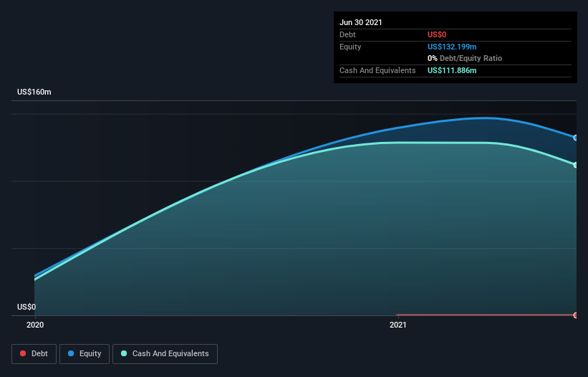Click the Jun 30 2021 tooltip date

tap(361, 22)
